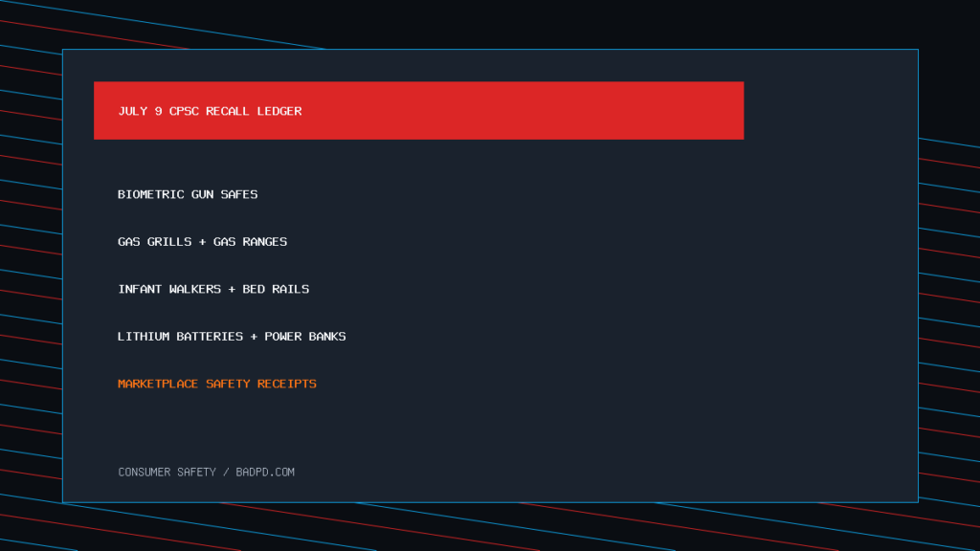Click the slash separator in the footer

(226, 473)
